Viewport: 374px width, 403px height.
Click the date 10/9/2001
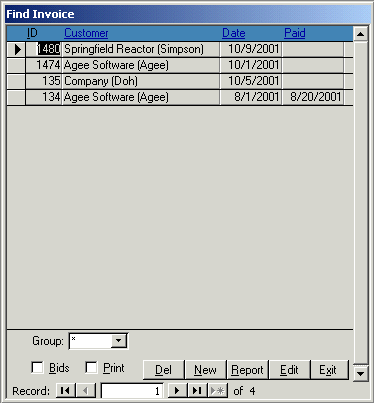(250, 49)
